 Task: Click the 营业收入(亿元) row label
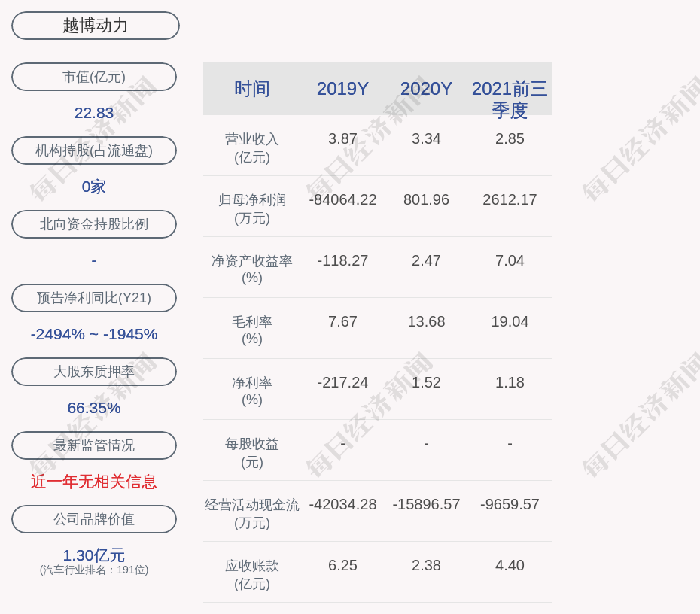coord(252,148)
